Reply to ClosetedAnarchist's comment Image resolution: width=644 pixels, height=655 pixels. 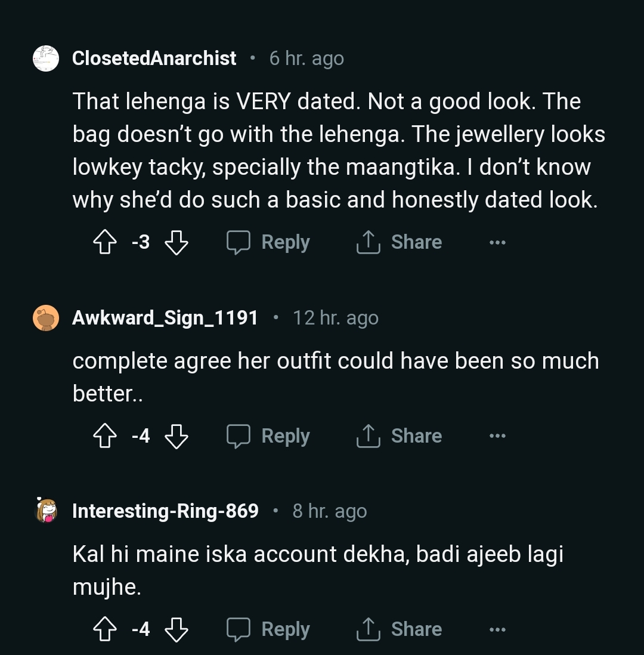coord(269,243)
